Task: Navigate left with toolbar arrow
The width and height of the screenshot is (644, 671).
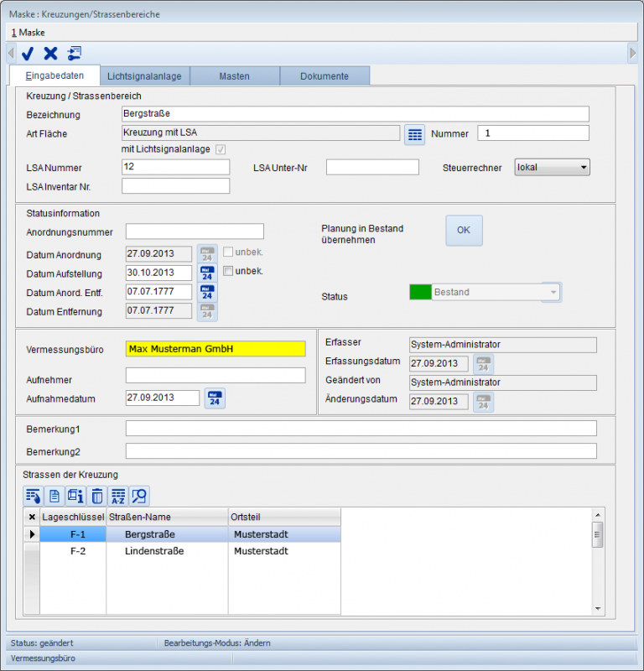Action: click(x=11, y=54)
